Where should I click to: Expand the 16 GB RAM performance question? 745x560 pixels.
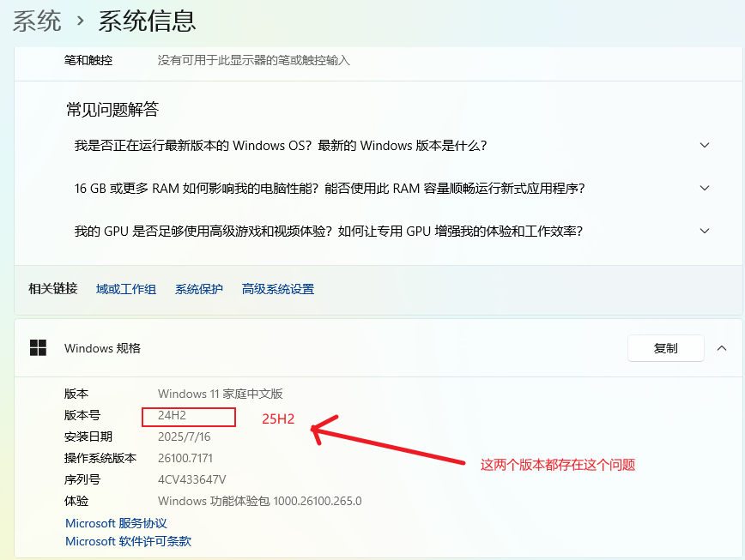coord(705,188)
